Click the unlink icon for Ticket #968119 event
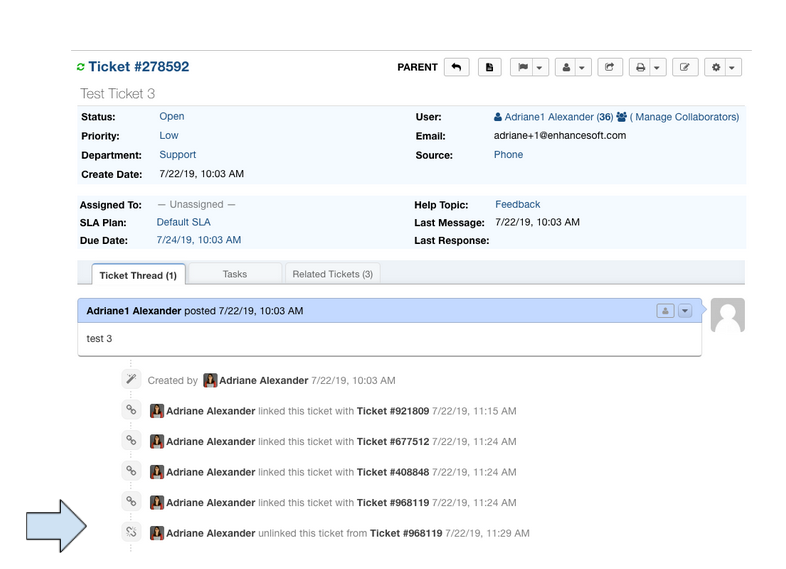786x569 pixels. 130,533
